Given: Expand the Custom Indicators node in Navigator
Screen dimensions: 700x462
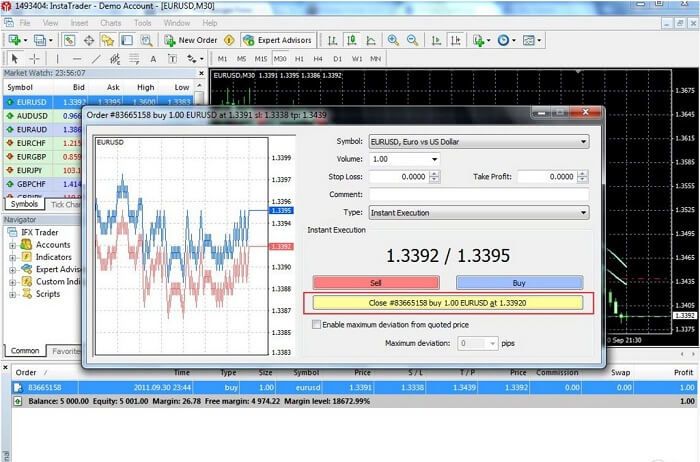Looking at the screenshot, I should 12,282.
